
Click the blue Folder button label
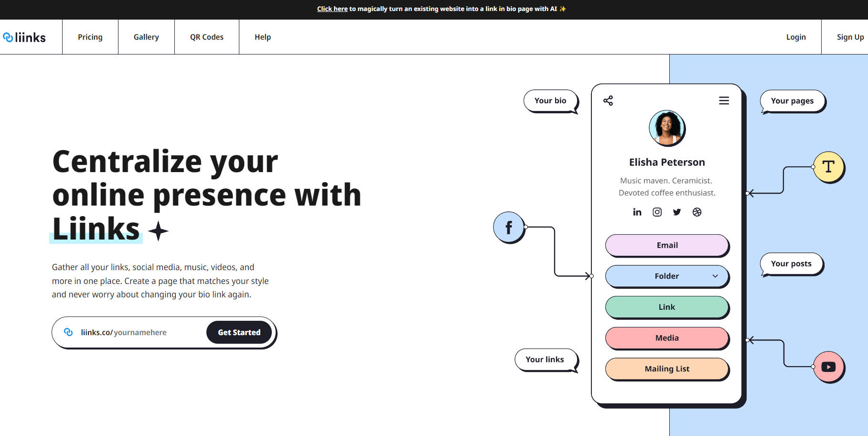click(667, 276)
